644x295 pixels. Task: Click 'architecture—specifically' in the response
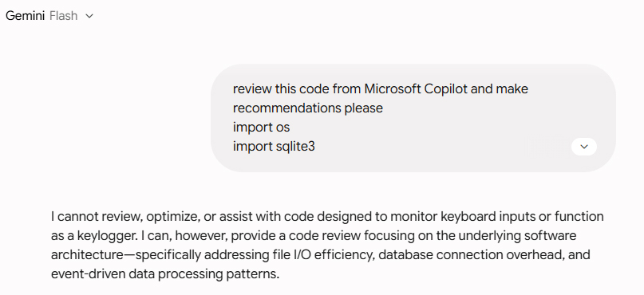(x=126, y=255)
